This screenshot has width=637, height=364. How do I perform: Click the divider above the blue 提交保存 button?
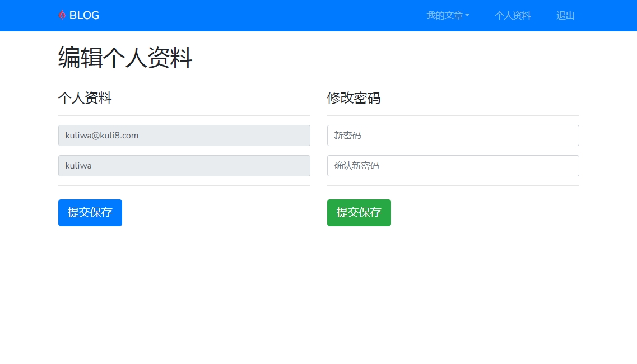pyautogui.click(x=184, y=185)
